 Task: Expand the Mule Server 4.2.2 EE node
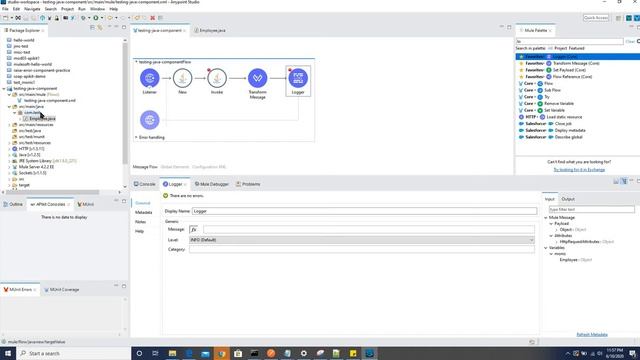pyautogui.click(x=9, y=167)
